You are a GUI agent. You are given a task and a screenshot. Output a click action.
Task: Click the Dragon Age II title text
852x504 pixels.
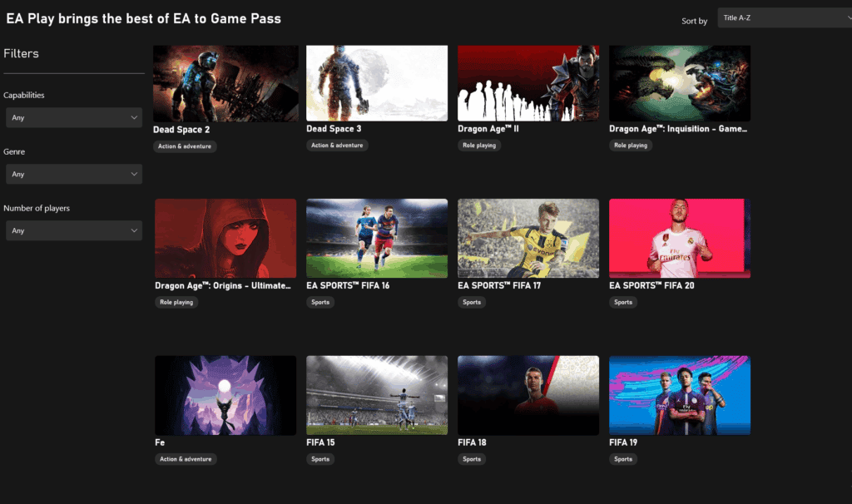coord(488,129)
